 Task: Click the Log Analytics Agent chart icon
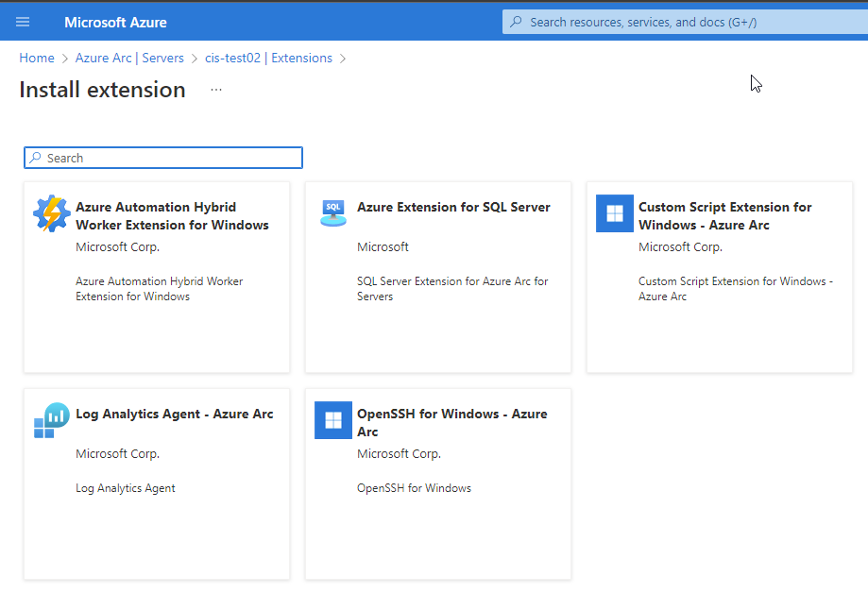(x=52, y=420)
